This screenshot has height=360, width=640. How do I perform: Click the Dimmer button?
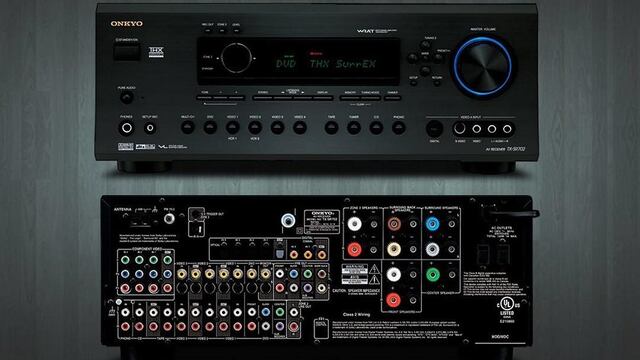tap(392, 98)
